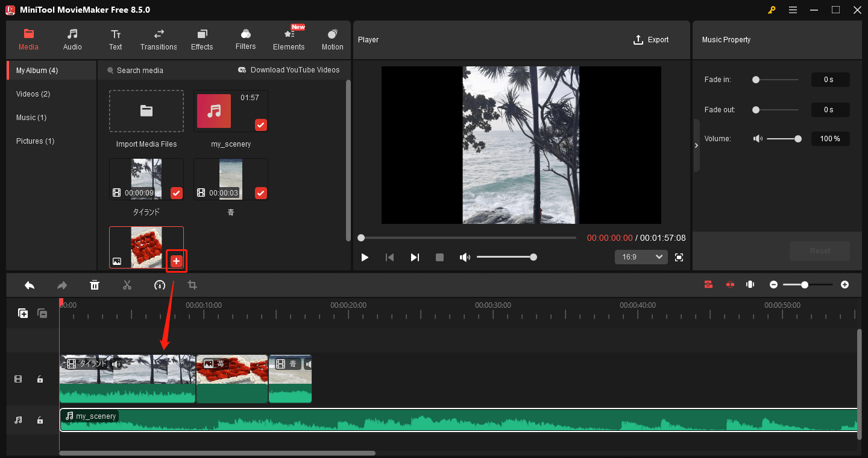The height and width of the screenshot is (458, 868).
Task: Undo the last editing action
Action: [30, 285]
